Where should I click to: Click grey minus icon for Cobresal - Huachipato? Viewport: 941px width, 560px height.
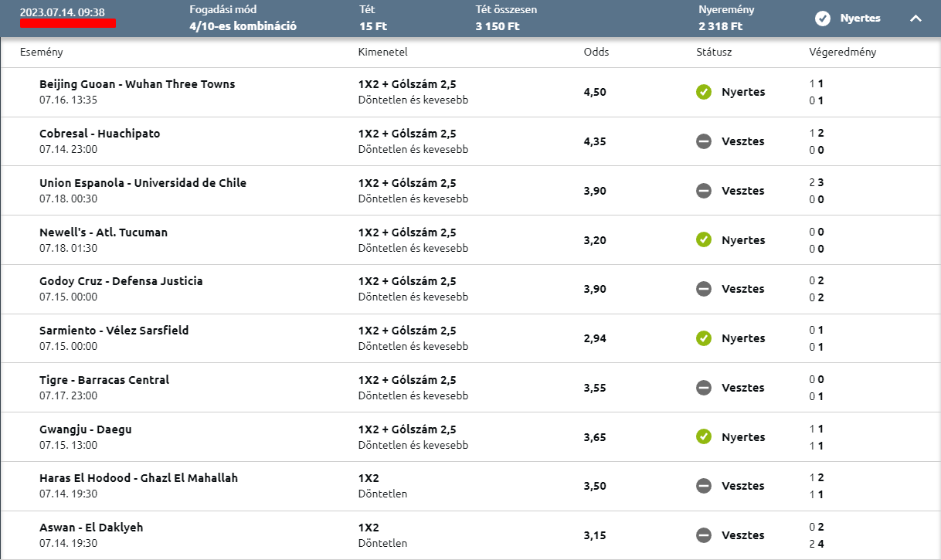(703, 141)
